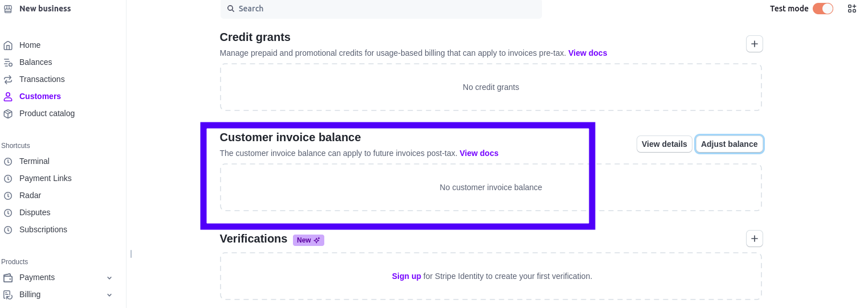Viewport: 868px width, 308px height.
Task: Go to Subscriptions shortcut
Action: [43, 229]
